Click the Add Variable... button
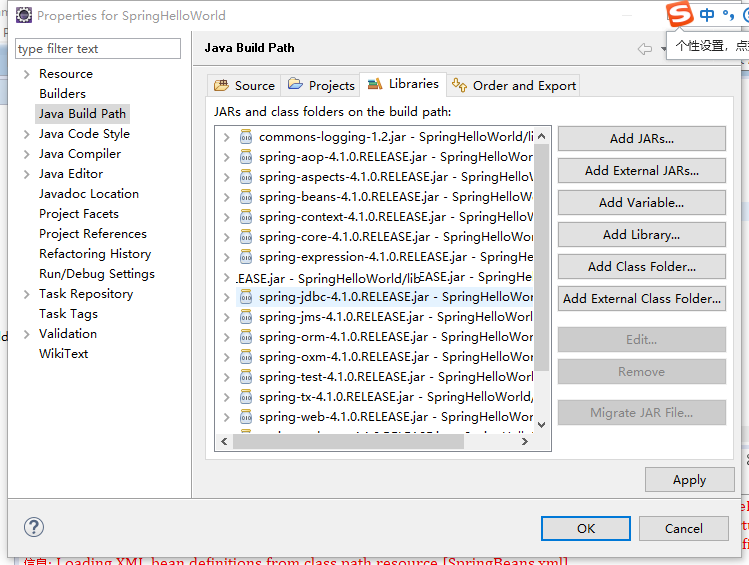This screenshot has width=749, height=565. tap(642, 203)
